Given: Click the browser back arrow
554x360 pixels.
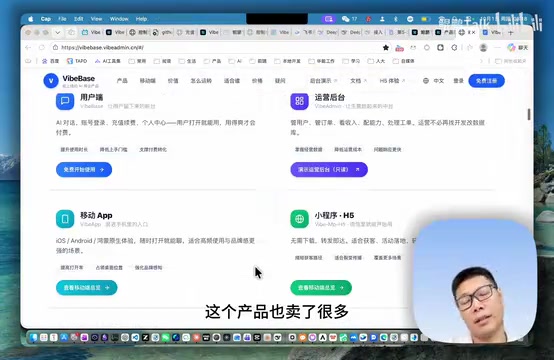Looking at the screenshot, I should point(28,47).
